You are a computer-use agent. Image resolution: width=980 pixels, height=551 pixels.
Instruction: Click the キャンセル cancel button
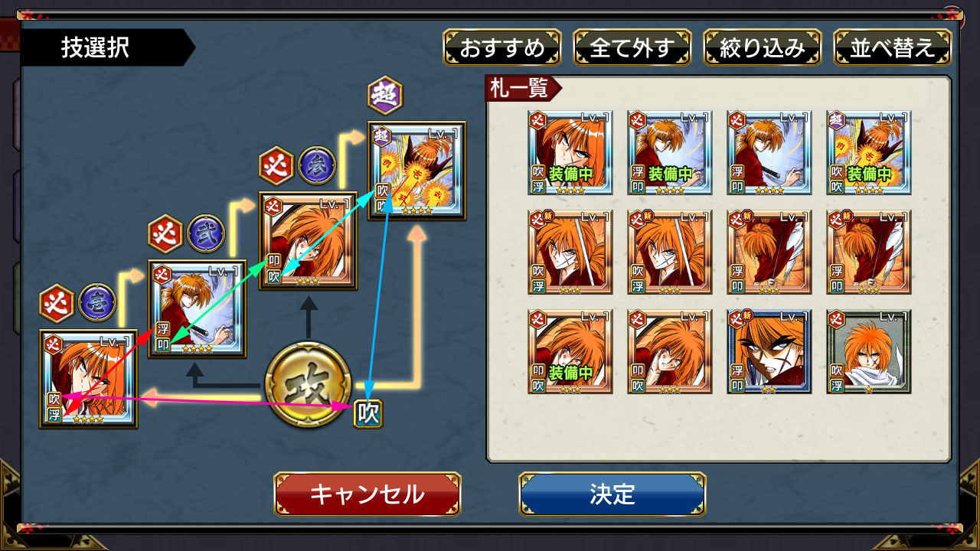tap(367, 494)
